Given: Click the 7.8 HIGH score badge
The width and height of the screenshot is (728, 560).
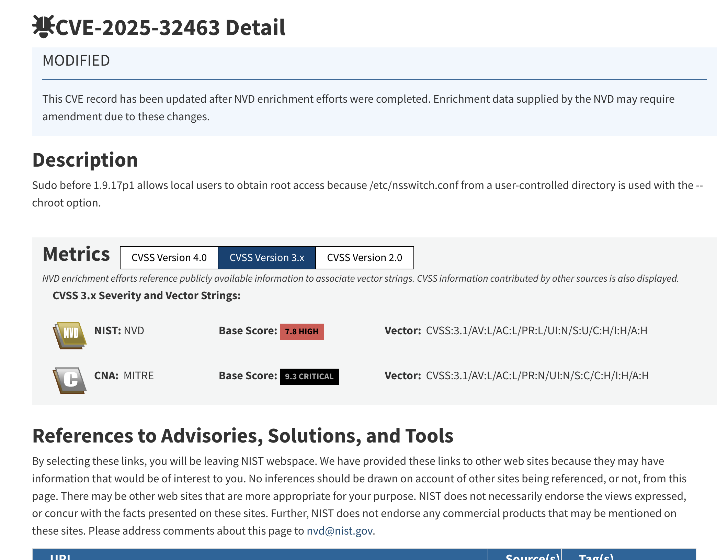Looking at the screenshot, I should pyautogui.click(x=302, y=332).
